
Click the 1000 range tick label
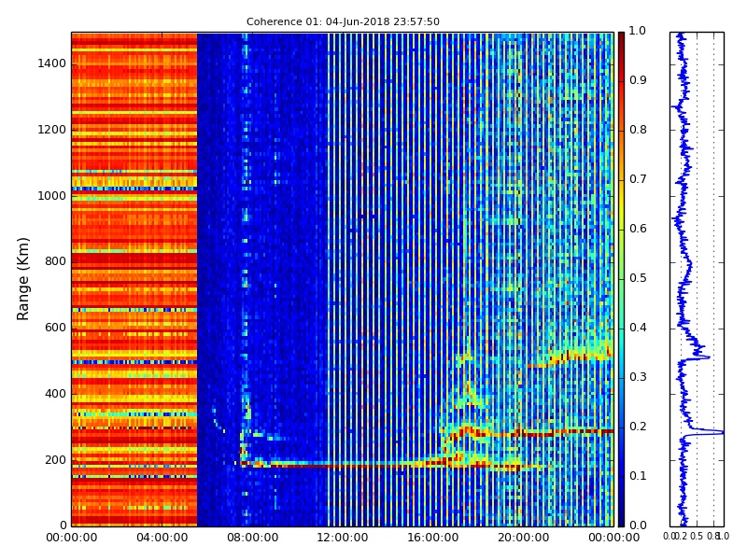pyautogui.click(x=52, y=196)
